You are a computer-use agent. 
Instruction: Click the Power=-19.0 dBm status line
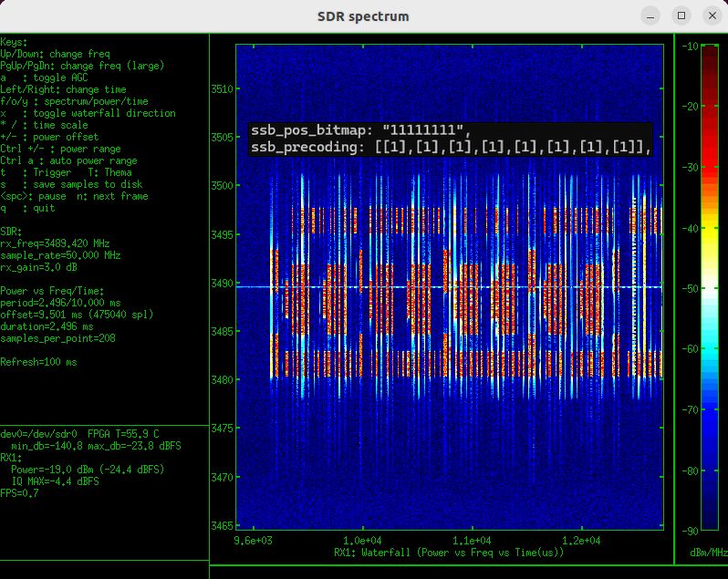pos(88,470)
